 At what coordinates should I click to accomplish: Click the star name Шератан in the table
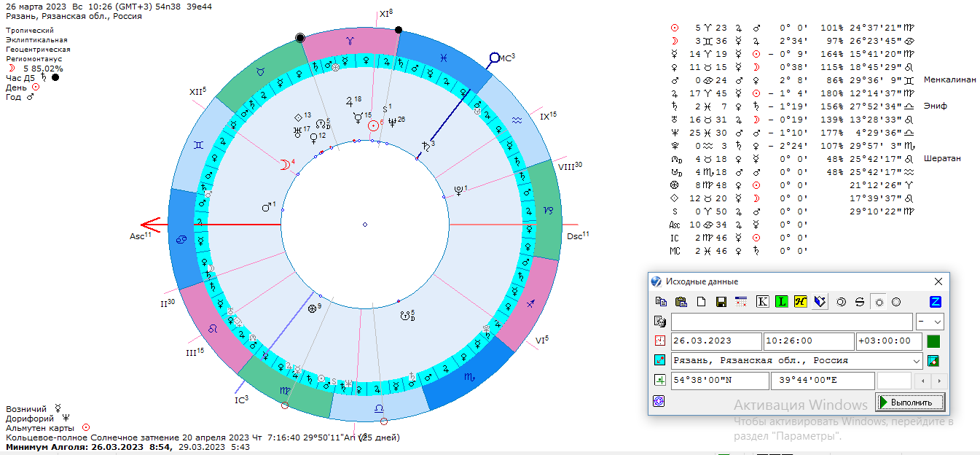click(x=942, y=158)
